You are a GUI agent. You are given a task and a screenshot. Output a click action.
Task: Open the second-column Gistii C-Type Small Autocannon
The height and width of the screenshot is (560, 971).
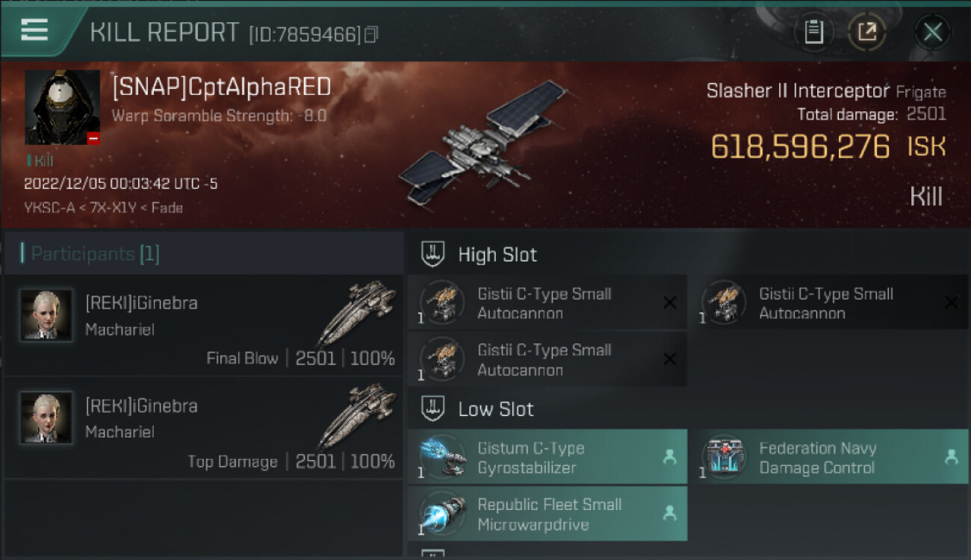pos(828,302)
